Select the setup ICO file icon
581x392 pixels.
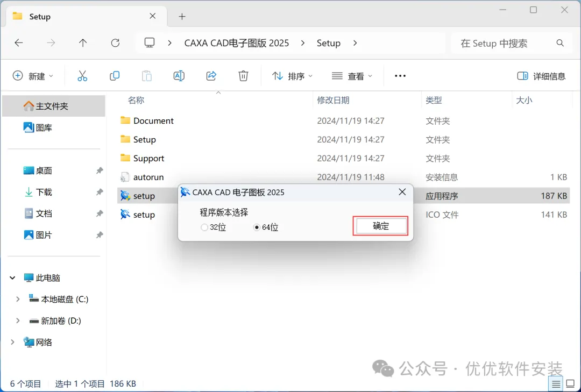pyautogui.click(x=125, y=214)
